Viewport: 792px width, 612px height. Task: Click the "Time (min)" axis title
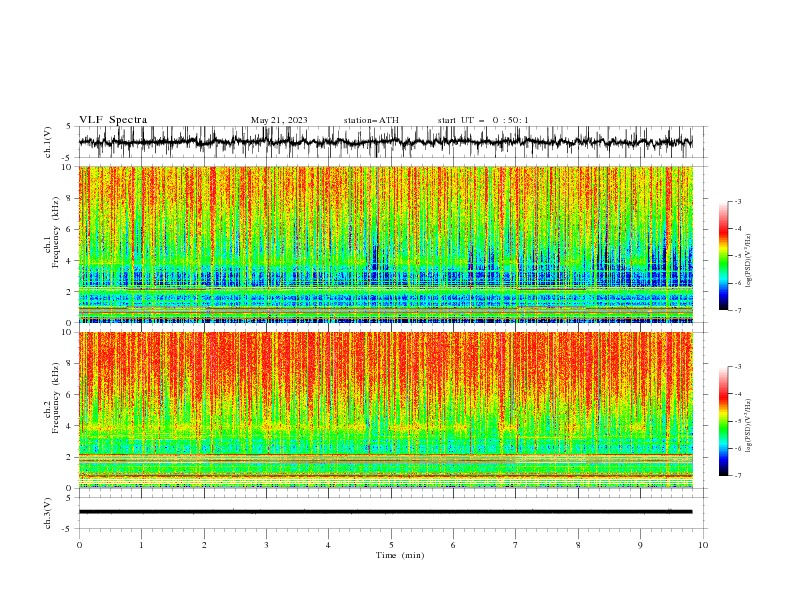[x=400, y=555]
